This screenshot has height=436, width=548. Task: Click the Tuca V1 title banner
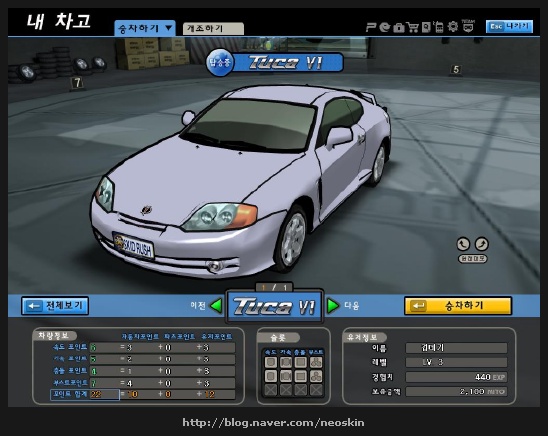coord(287,63)
